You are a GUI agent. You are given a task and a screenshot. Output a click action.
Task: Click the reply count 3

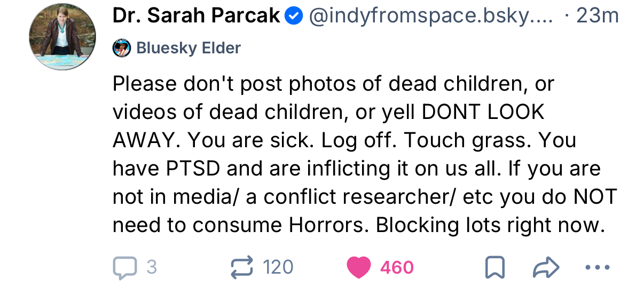[x=152, y=267]
